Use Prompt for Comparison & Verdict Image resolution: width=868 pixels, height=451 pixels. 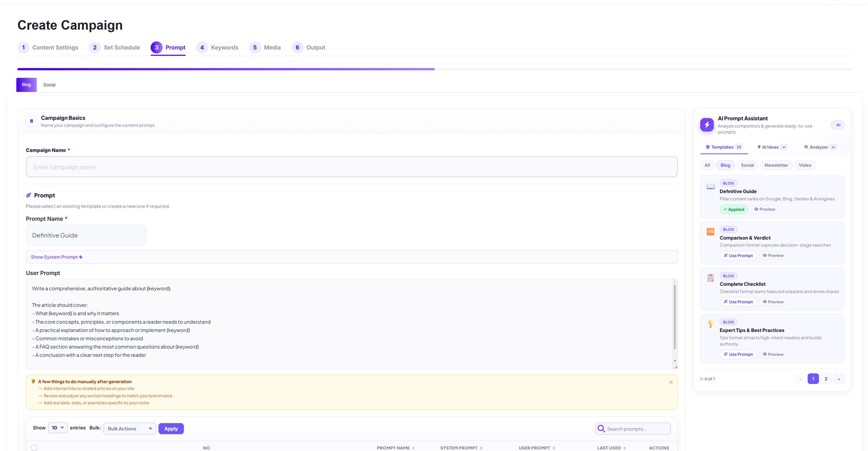[738, 256]
